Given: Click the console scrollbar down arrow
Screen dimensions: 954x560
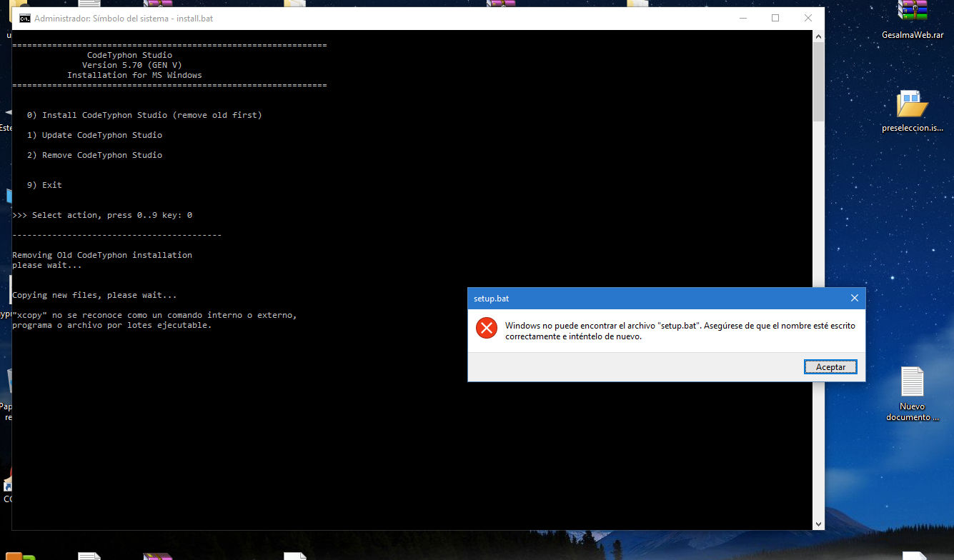Looking at the screenshot, I should click(x=818, y=524).
